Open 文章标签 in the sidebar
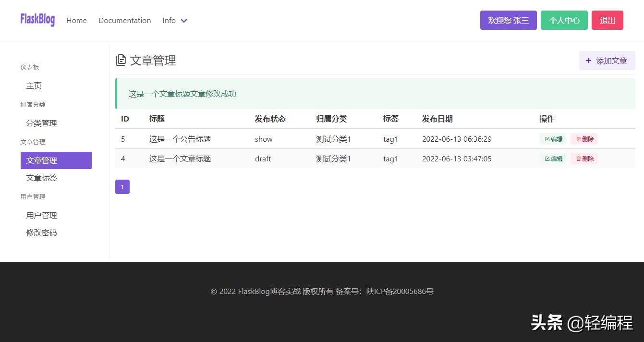The image size is (644, 342). click(41, 178)
